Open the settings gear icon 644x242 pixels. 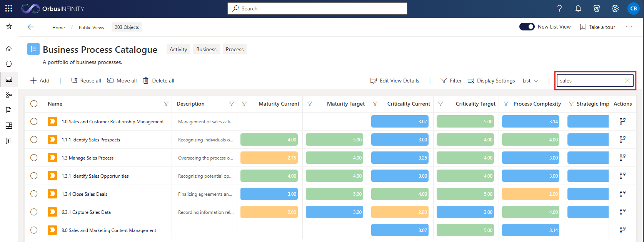click(615, 8)
